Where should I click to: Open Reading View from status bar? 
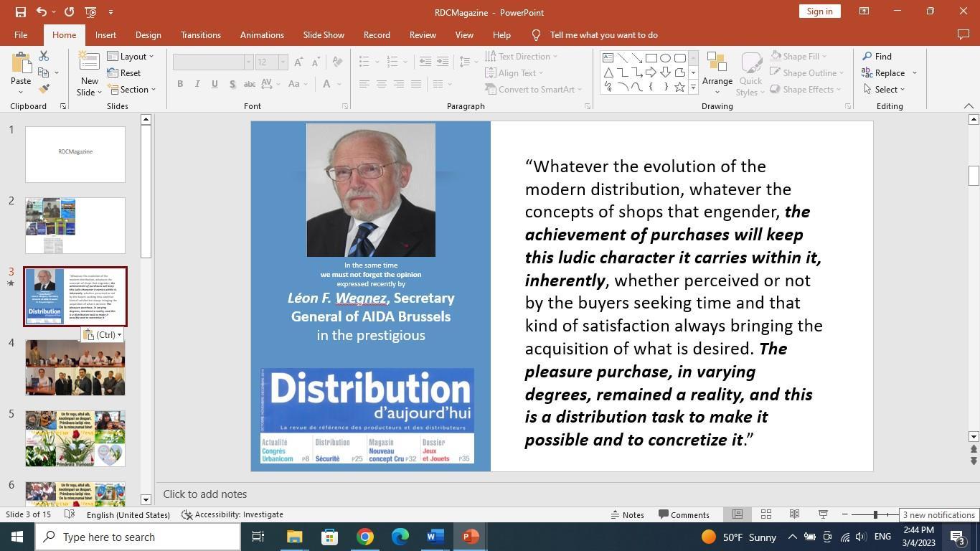[x=794, y=514]
